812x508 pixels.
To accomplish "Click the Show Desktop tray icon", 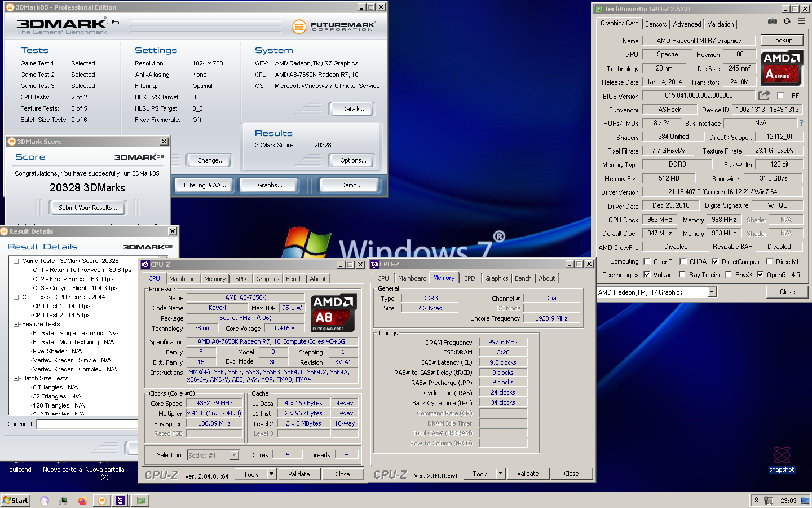I will (x=805, y=501).
